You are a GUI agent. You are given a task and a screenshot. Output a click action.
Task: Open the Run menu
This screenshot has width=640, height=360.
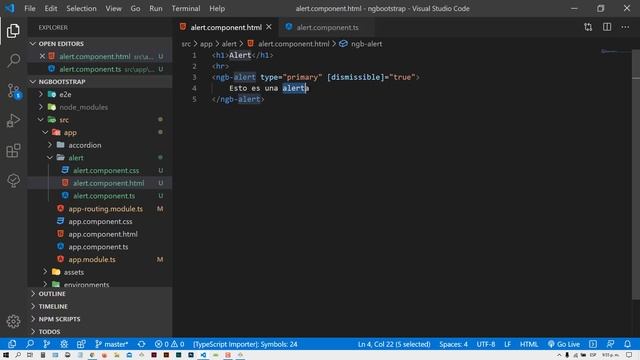[x=156, y=8]
